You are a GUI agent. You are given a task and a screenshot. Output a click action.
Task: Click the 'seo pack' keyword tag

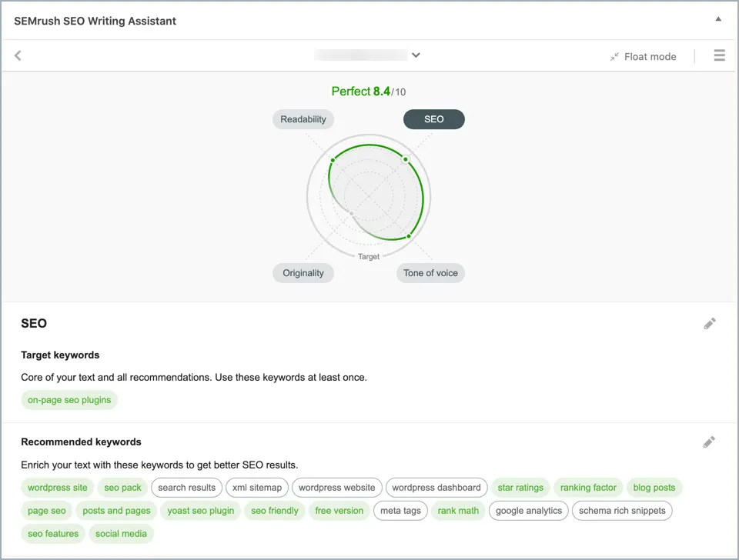click(x=122, y=488)
